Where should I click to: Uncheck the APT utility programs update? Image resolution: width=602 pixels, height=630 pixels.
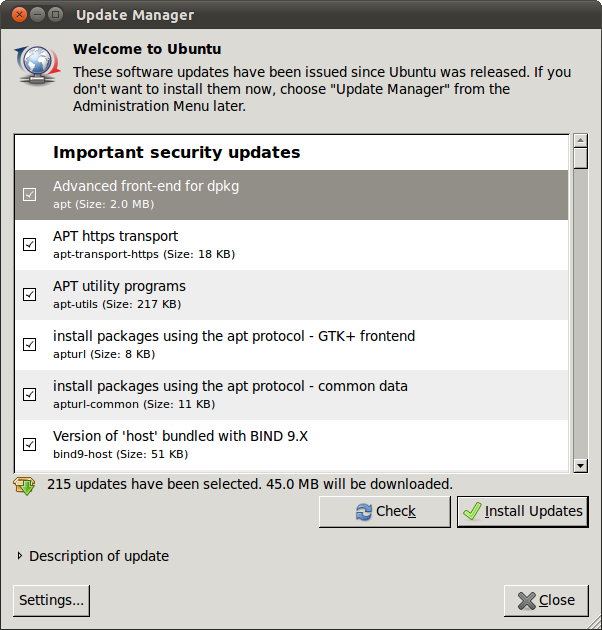click(30, 294)
